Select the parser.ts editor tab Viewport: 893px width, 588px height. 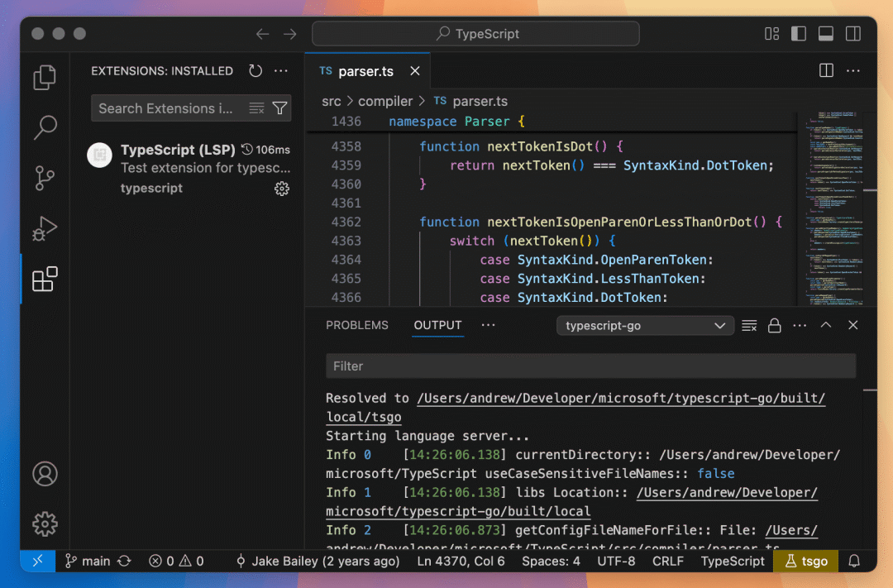367,70
